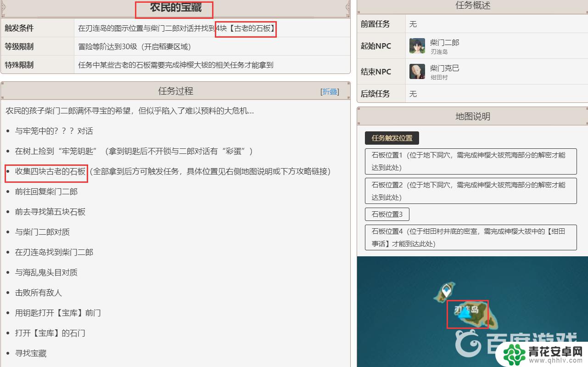The height and width of the screenshot is (367, 588).
Task: Click the 刃连岛 label on the map
Action: (466, 310)
